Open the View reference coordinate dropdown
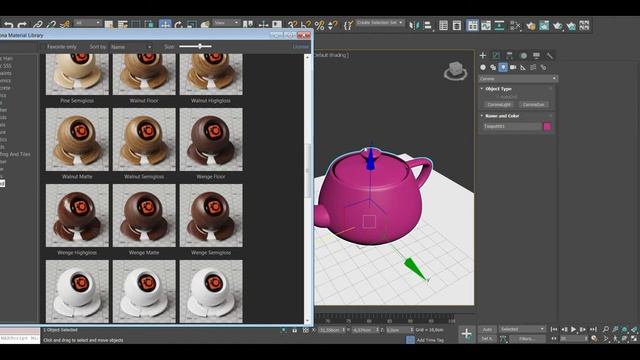 (x=226, y=23)
